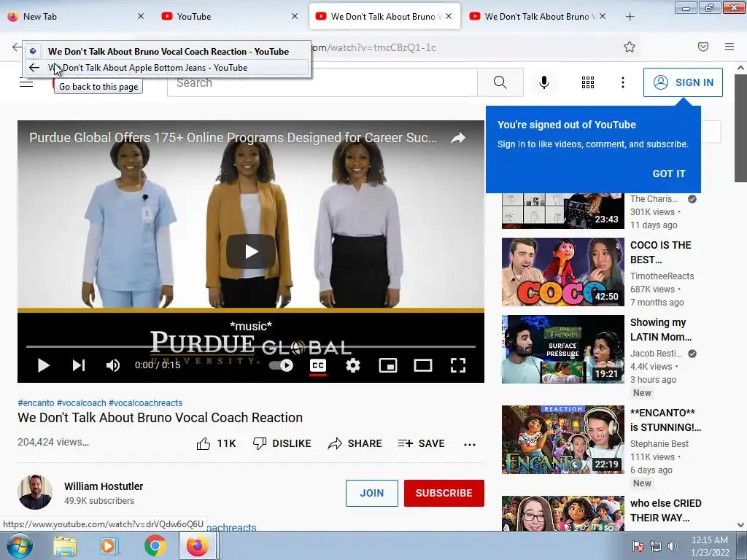Click the search magnifier button

tap(500, 82)
